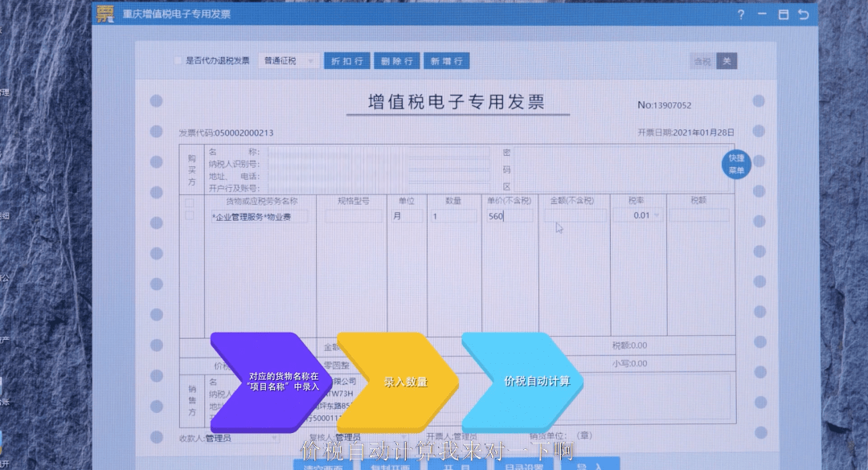Image resolution: width=868 pixels, height=470 pixels.
Task: Click the 删除行 button
Action: [x=396, y=61]
